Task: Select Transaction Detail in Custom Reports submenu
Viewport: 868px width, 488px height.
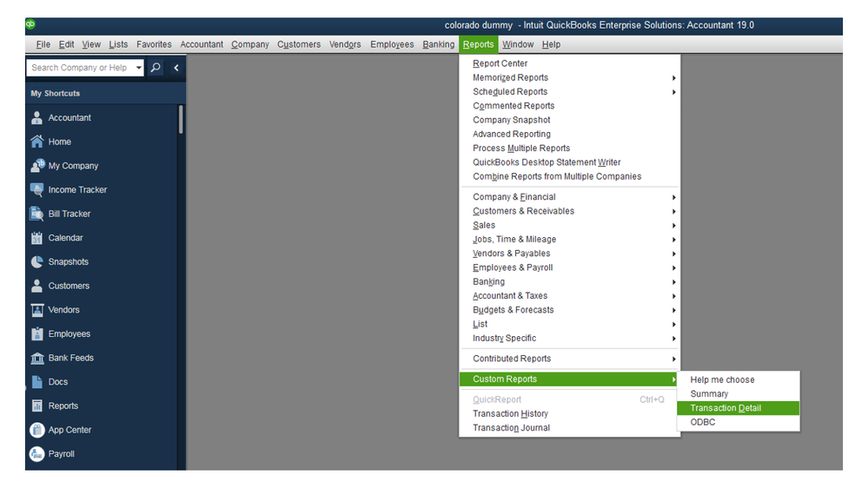Action: pos(738,408)
